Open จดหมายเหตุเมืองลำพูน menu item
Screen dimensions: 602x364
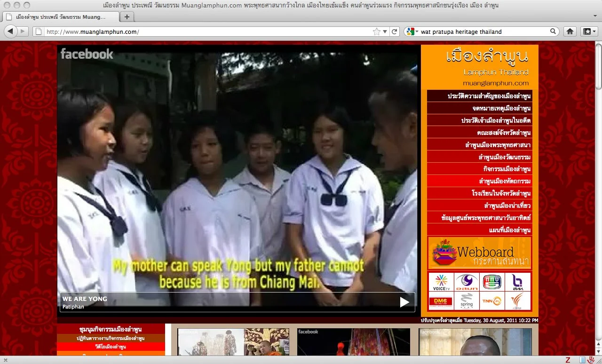[x=480, y=108]
